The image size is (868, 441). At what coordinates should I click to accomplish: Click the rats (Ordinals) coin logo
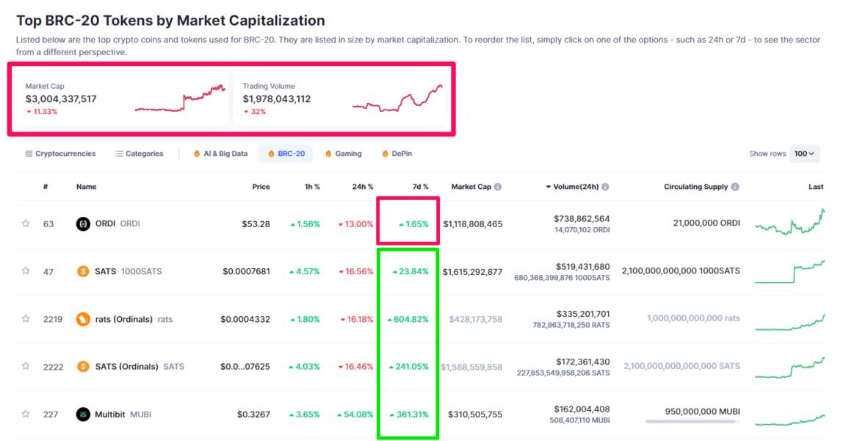click(83, 319)
